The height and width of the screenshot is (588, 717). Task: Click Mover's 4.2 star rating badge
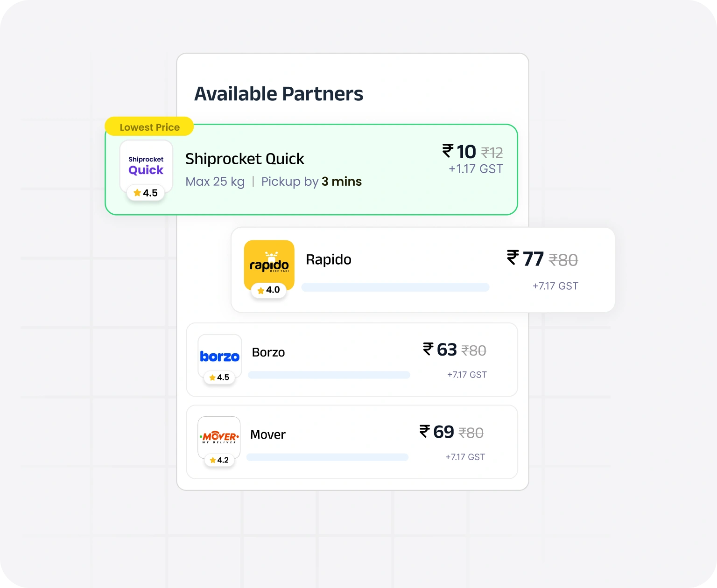click(x=219, y=460)
